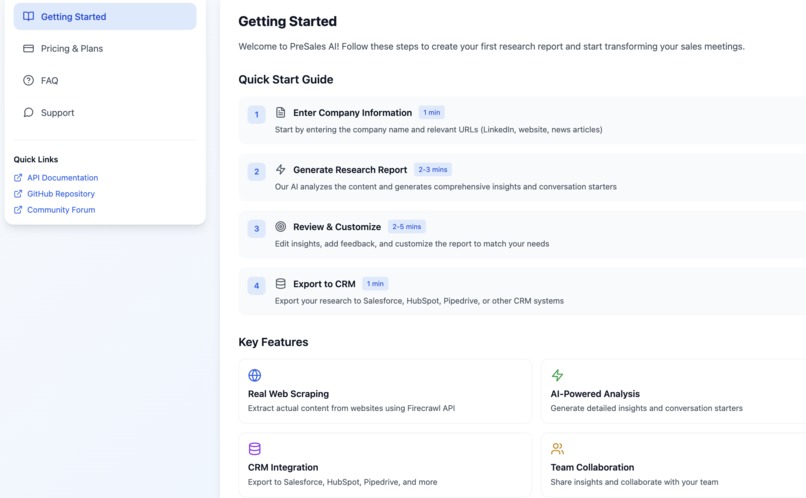Click the Generate Research Report step title
Viewport: 806px width, 498px height.
pyautogui.click(x=350, y=170)
